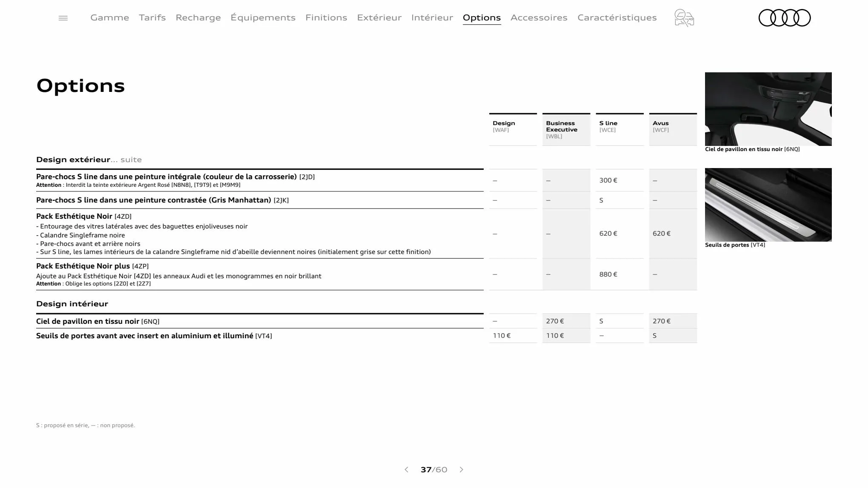Click the Seuils de portes photo thumbnail
The image size is (868, 488).
coord(768,205)
